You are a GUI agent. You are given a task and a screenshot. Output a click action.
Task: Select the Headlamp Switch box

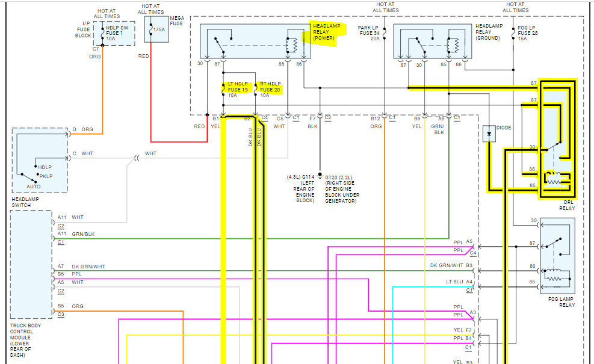click(40, 160)
